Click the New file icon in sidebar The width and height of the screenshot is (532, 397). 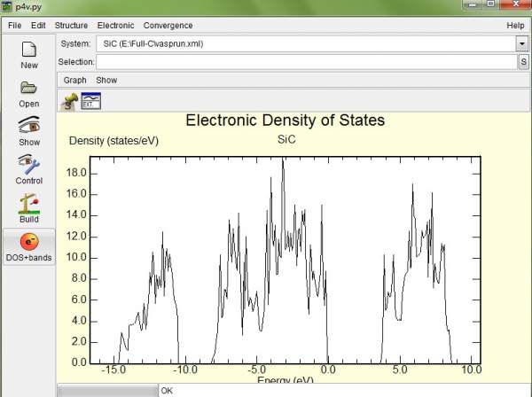pyautogui.click(x=29, y=50)
